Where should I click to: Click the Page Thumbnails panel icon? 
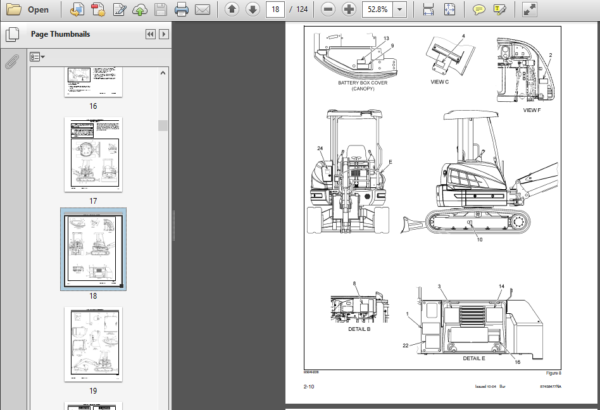point(13,34)
